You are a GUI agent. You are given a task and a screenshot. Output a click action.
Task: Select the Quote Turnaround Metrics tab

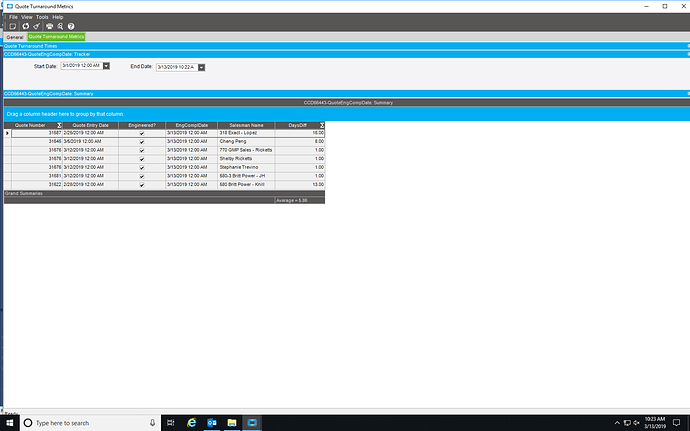click(x=56, y=37)
